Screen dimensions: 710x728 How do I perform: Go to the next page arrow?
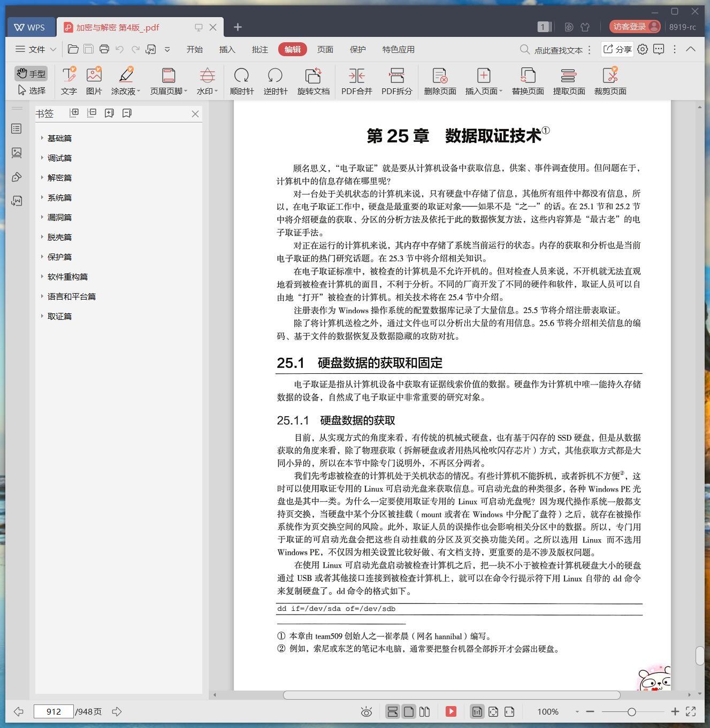click(x=117, y=711)
